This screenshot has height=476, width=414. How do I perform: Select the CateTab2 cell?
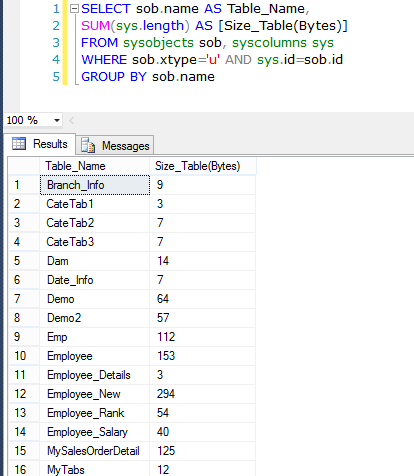(x=95, y=223)
